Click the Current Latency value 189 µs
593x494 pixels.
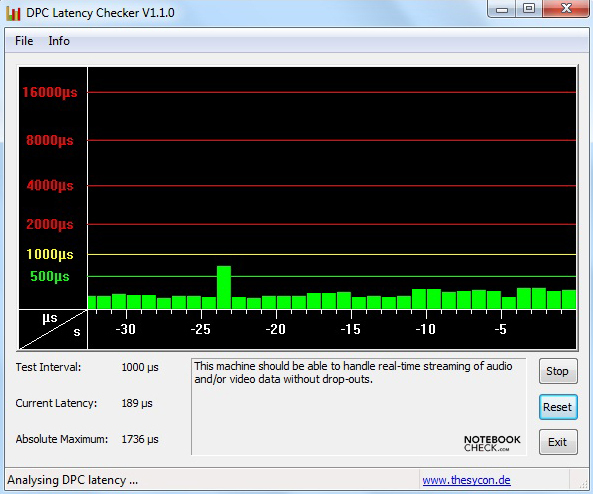(x=137, y=403)
